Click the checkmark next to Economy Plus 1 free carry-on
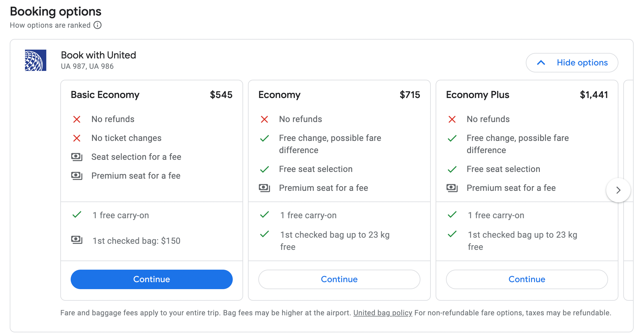Image resolution: width=644 pixels, height=336 pixels. point(452,215)
